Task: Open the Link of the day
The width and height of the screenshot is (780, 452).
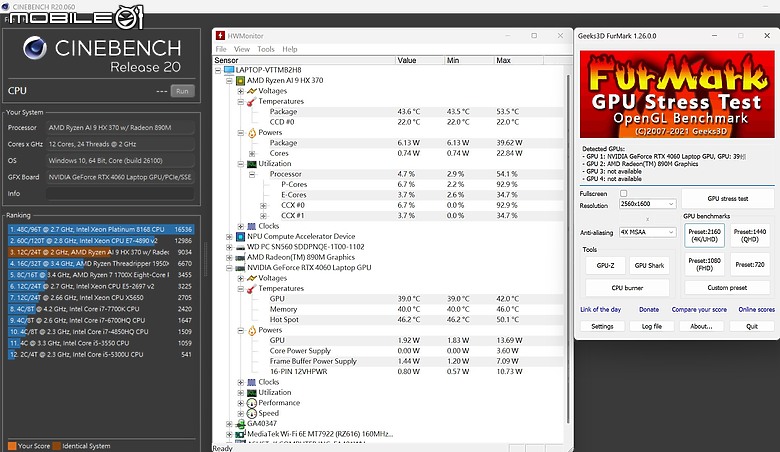Action: point(600,309)
